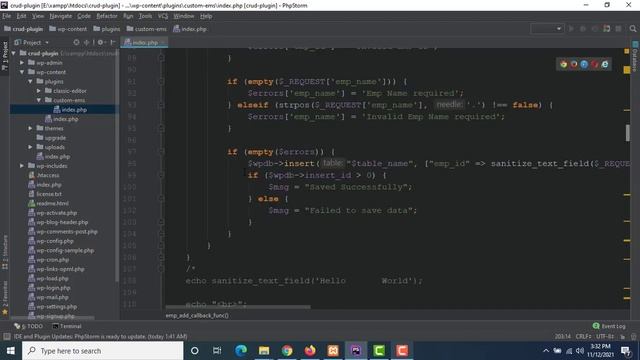The image size is (640, 360).
Task: Expand the uploads folder
Action: [x=30, y=147]
